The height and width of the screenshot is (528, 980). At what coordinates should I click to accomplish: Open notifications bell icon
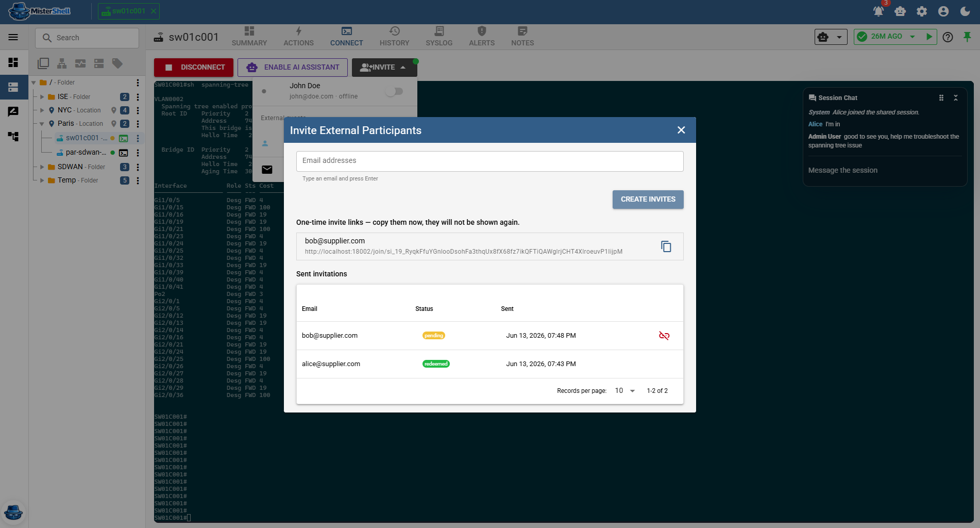pos(878,11)
